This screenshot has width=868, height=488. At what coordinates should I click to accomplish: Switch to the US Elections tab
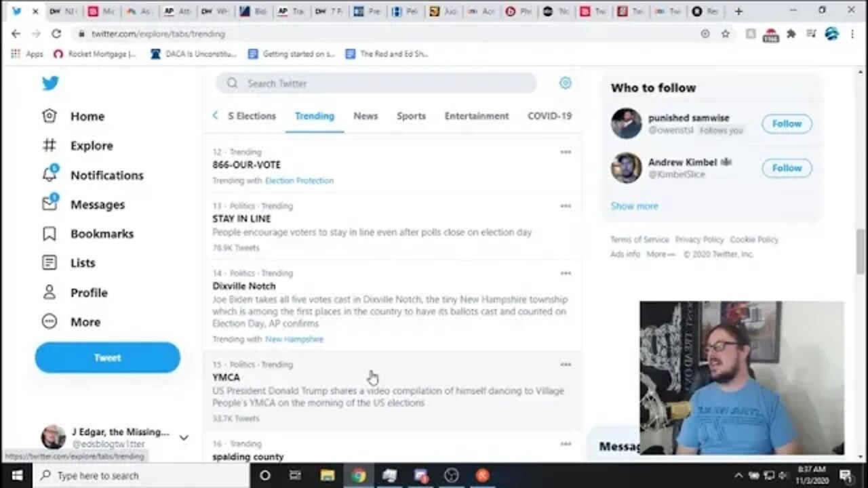click(252, 116)
